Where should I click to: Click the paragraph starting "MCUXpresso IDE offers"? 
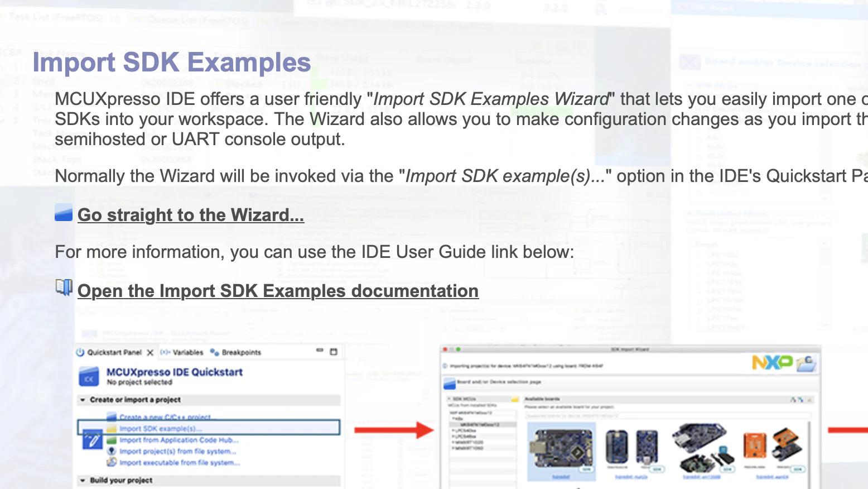(461, 119)
